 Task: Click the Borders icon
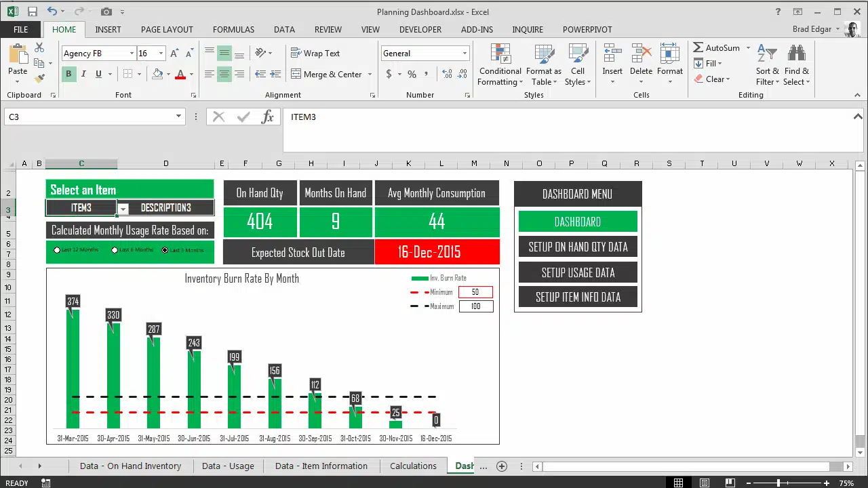click(127, 74)
